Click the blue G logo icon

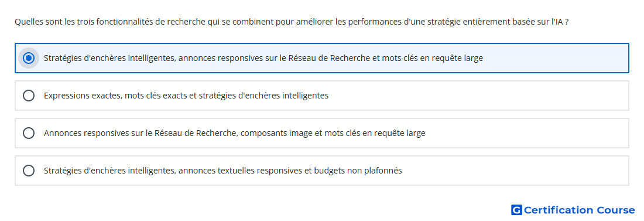[x=516, y=210]
